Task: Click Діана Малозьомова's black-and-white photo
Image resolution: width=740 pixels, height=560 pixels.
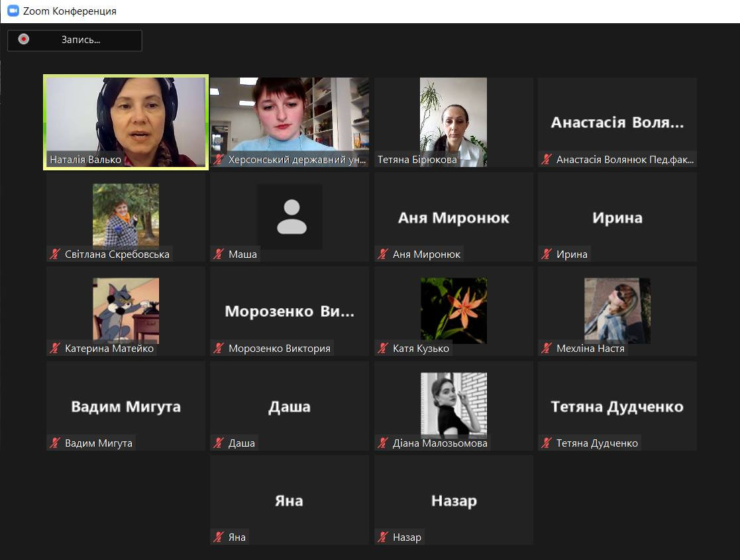Action: (454, 404)
